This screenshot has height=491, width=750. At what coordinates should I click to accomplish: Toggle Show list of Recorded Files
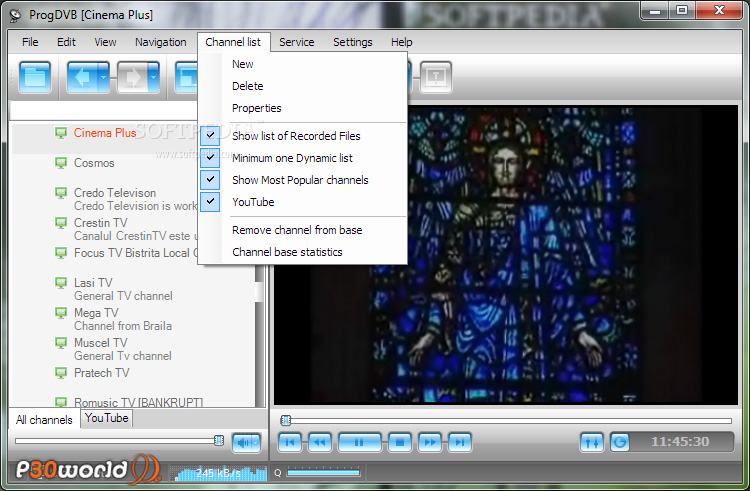click(303, 136)
